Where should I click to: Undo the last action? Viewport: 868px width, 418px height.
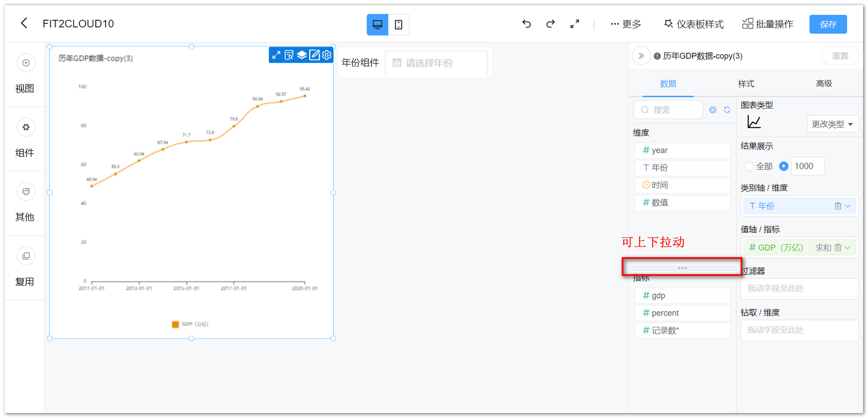click(x=526, y=24)
